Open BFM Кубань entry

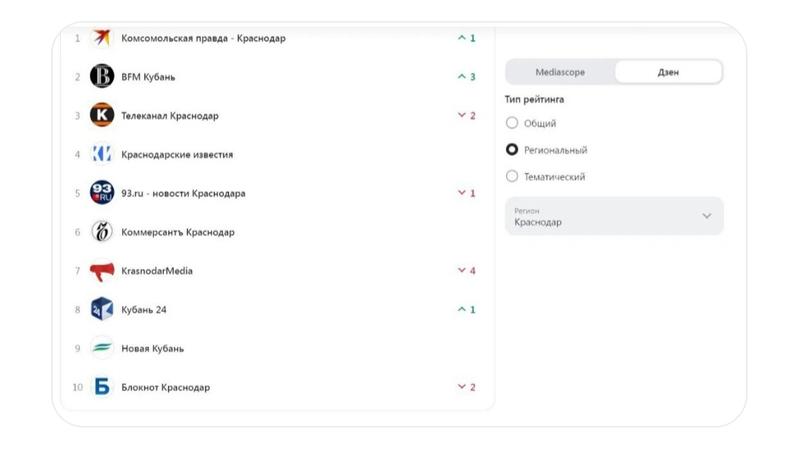tap(148, 77)
